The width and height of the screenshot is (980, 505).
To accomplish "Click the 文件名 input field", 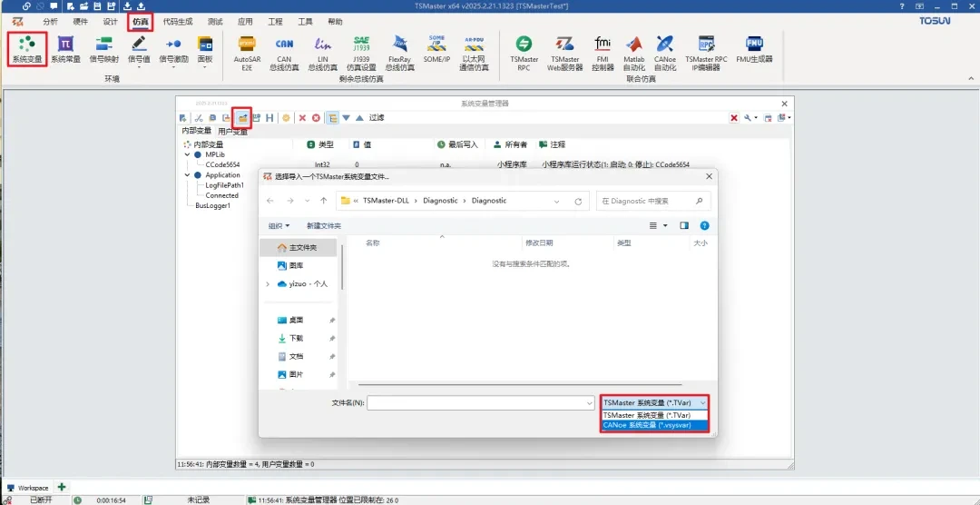I will (x=480, y=402).
